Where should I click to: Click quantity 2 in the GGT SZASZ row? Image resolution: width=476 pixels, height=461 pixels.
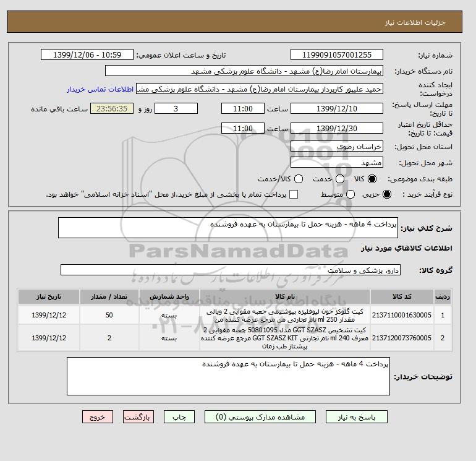tap(109, 338)
